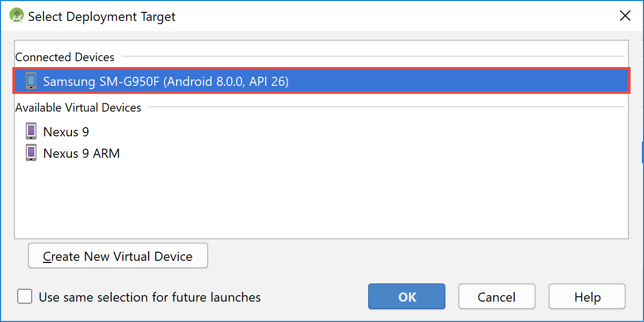The width and height of the screenshot is (644, 322).
Task: Click the Samsung SM-G950F phone icon
Action: point(31,81)
